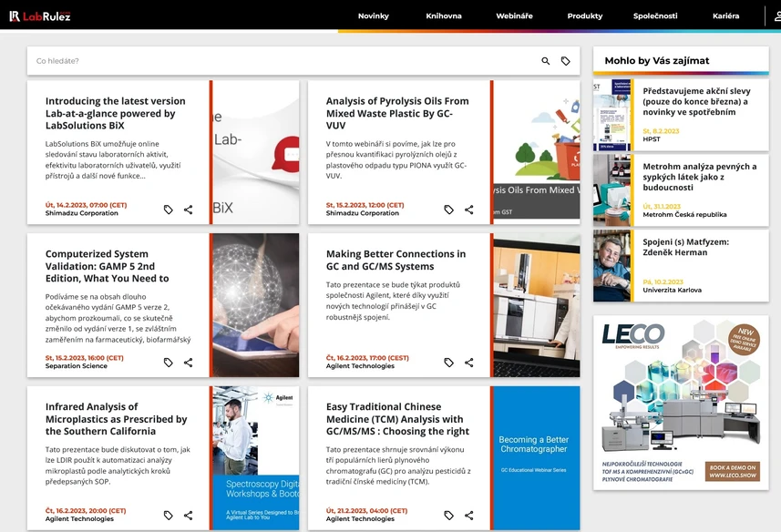Open the Webináře menu
The width and height of the screenshot is (781, 532).
(514, 15)
